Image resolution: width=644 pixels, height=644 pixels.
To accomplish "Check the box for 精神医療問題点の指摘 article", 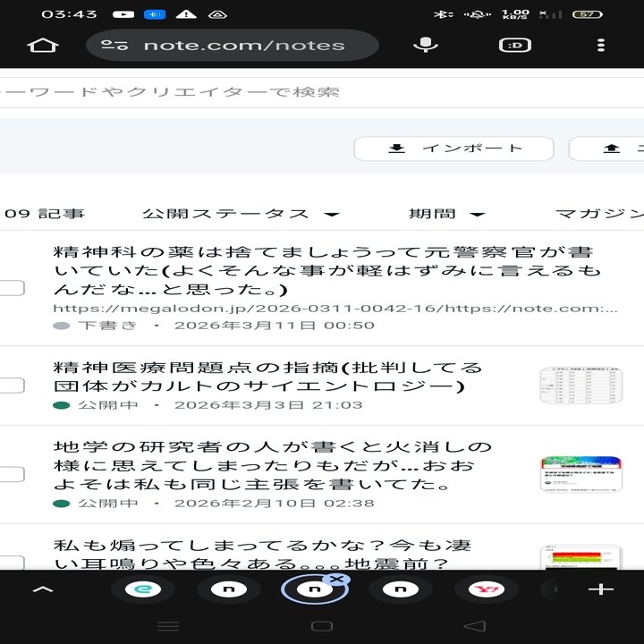I will (x=12, y=386).
